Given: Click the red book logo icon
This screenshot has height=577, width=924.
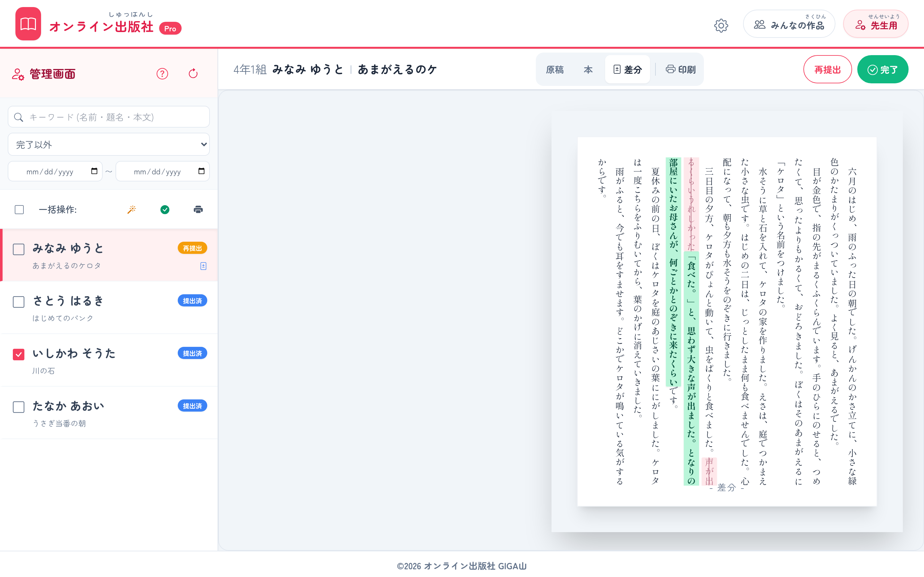Looking at the screenshot, I should tap(28, 24).
